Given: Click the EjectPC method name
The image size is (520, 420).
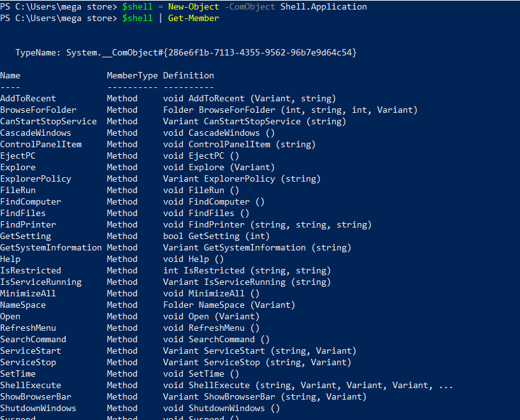Looking at the screenshot, I should pyautogui.click(x=18, y=156).
